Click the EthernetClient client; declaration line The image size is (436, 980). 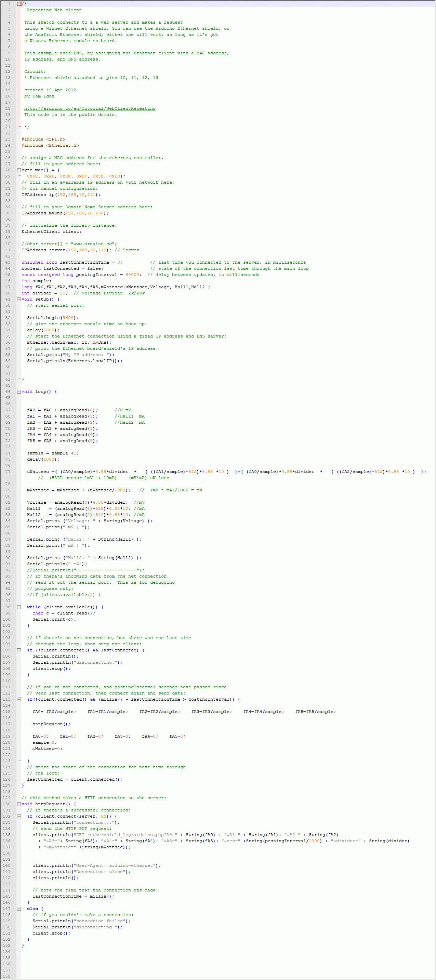click(x=51, y=231)
